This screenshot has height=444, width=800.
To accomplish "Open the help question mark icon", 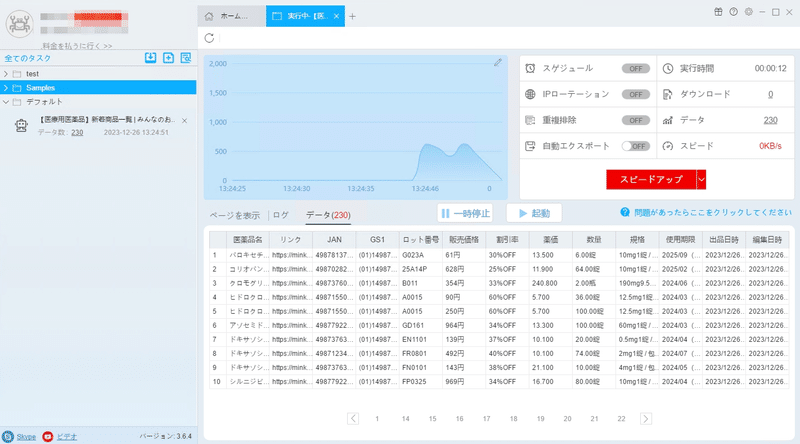I will pos(733,12).
